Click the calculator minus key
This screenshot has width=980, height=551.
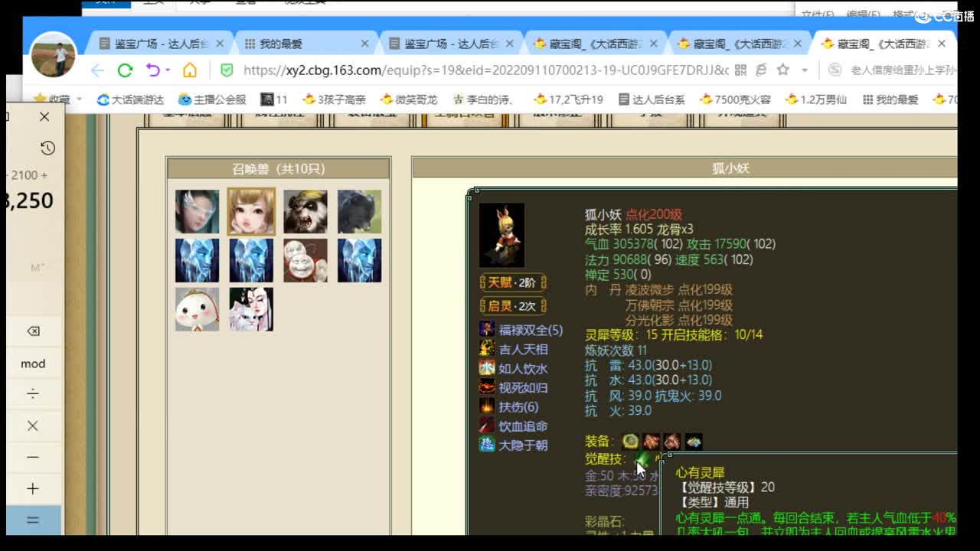point(33,457)
